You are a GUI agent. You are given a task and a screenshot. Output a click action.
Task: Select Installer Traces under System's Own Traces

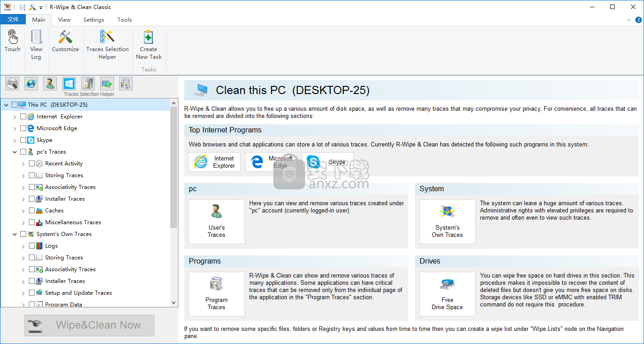point(65,281)
